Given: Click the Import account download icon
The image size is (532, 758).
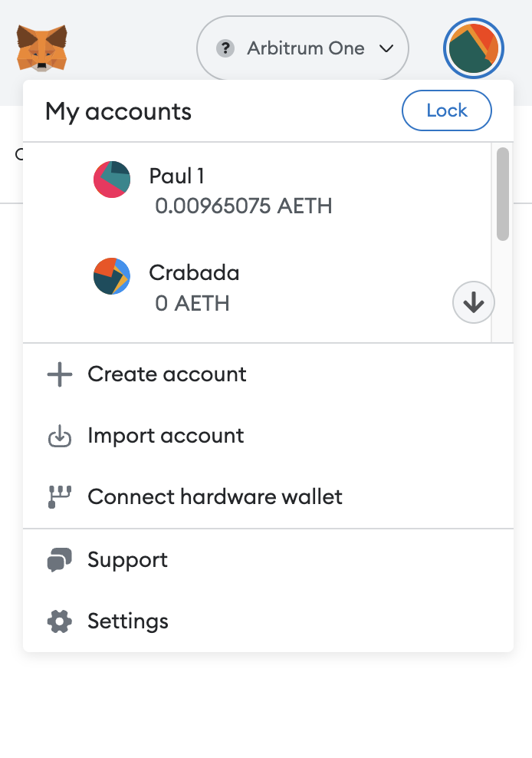Looking at the screenshot, I should [x=60, y=437].
